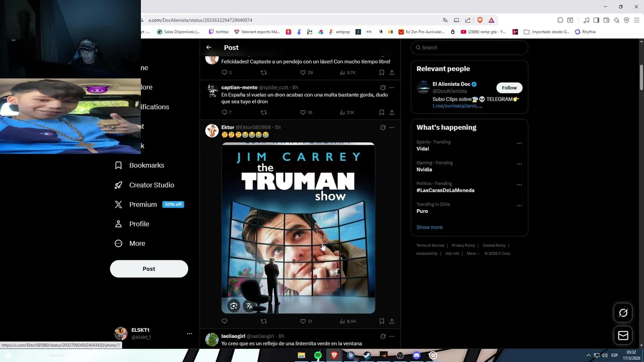Open t.me/ovniselalienis link

coord(457,106)
